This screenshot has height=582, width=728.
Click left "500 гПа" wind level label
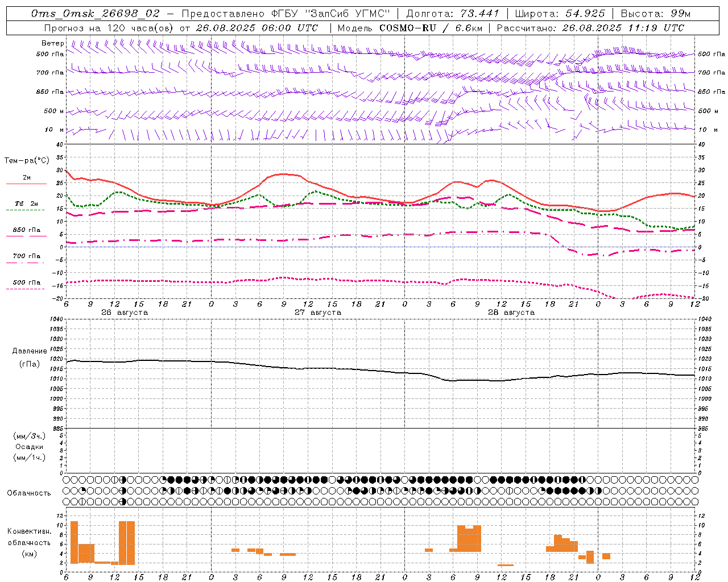point(50,54)
